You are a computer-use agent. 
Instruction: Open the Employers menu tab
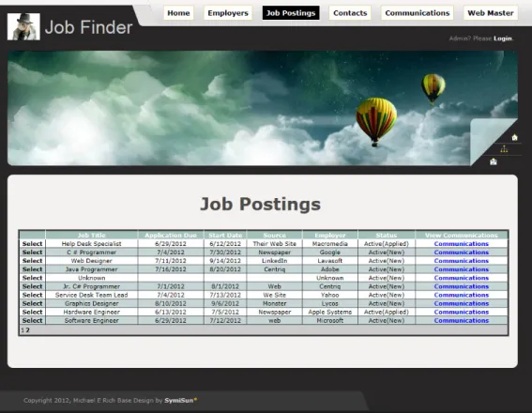coord(228,13)
